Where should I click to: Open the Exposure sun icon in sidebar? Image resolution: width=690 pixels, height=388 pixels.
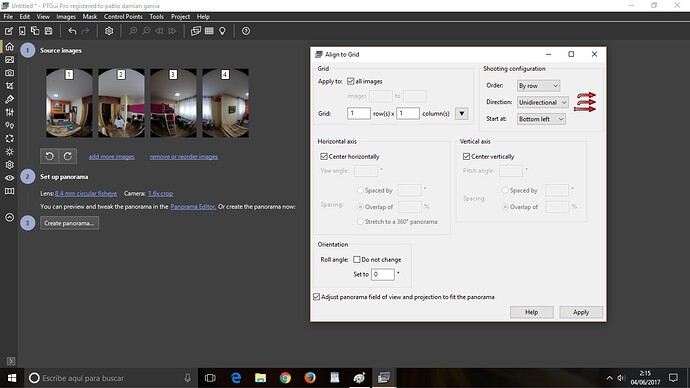9,152
